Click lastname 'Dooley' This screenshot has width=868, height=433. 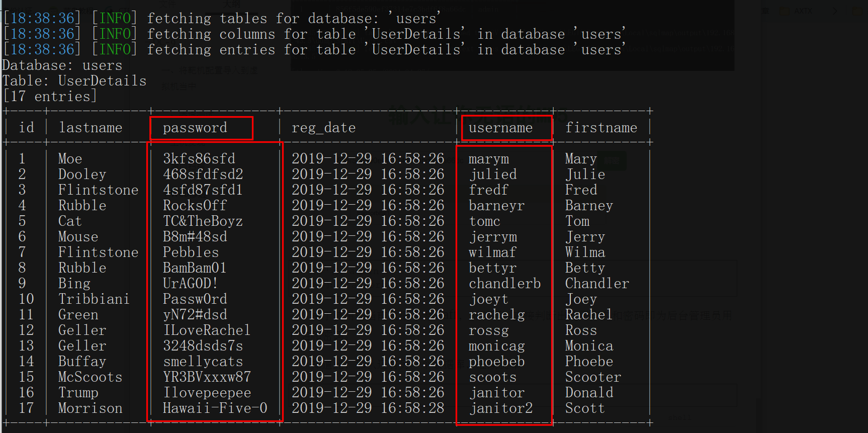pos(82,175)
